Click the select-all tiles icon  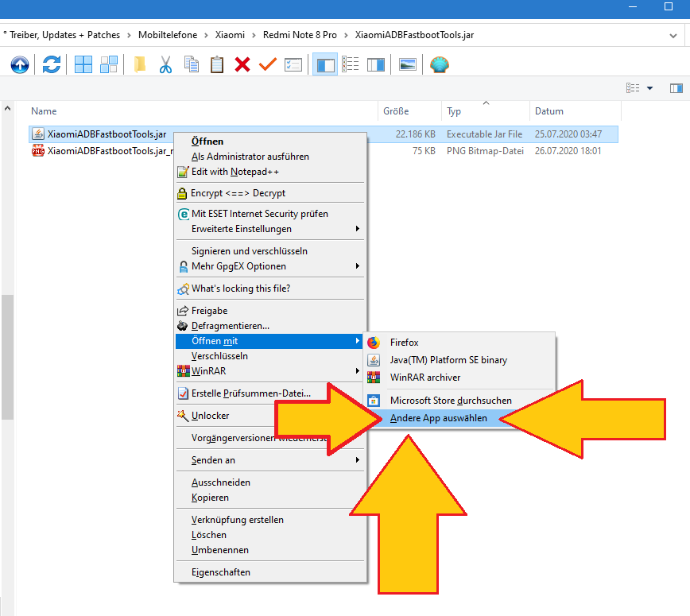coord(83,64)
